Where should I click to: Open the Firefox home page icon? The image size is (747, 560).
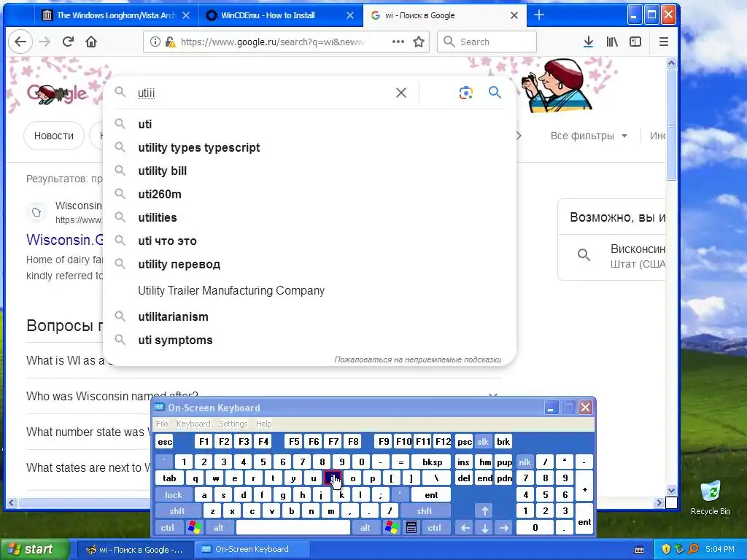pyautogui.click(x=91, y=42)
